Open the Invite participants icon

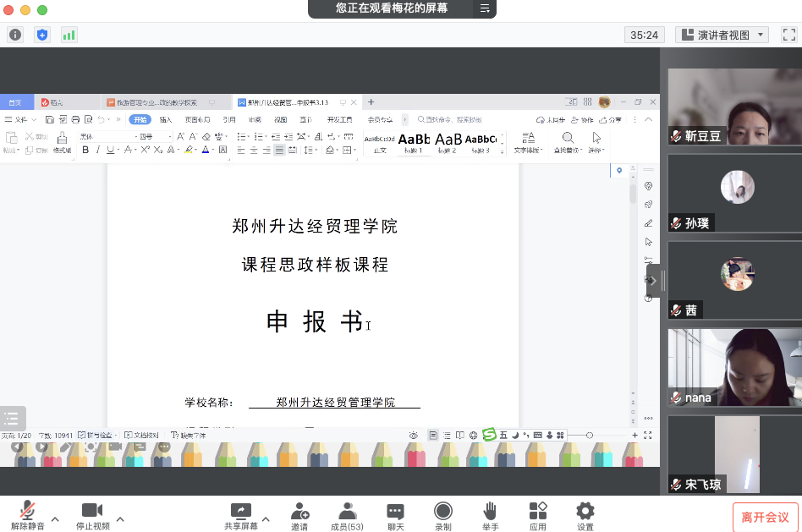pyautogui.click(x=299, y=511)
